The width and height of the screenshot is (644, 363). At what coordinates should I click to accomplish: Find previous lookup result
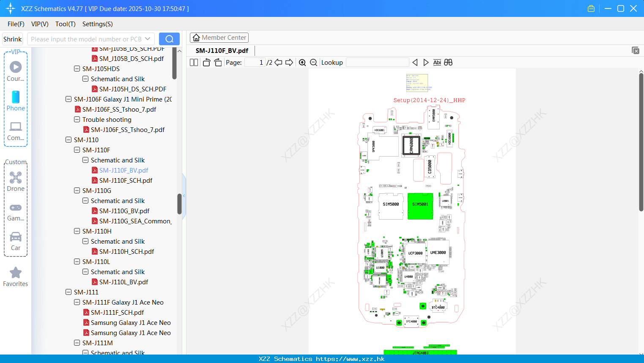pos(415,63)
